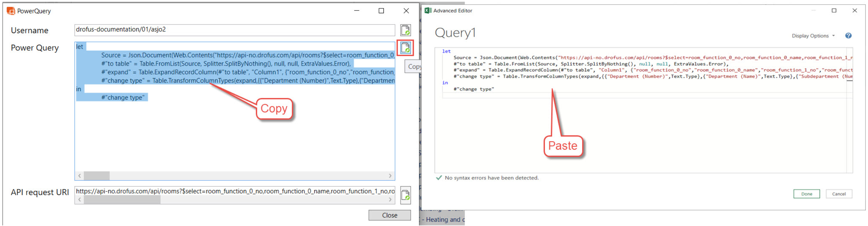
Task: Click the API request URI scrollbar right arrow
Action: click(x=390, y=199)
